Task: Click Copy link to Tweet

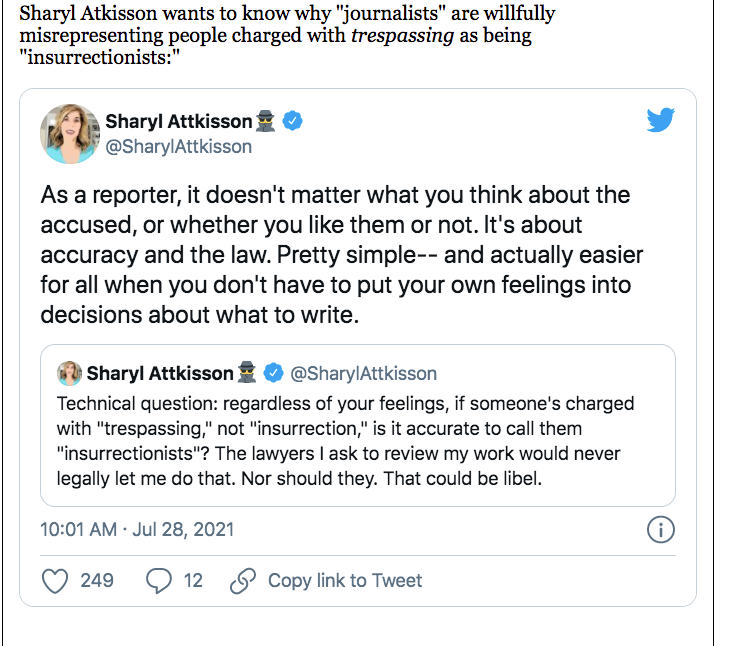Action: [345, 581]
